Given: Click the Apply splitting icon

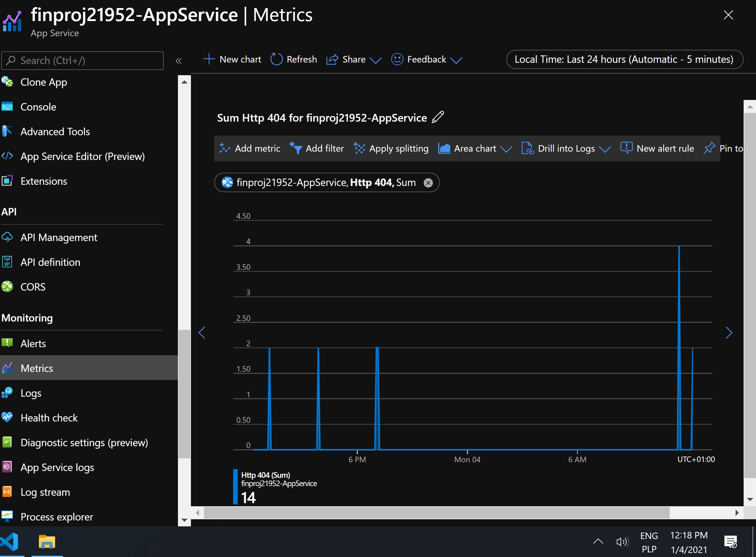Looking at the screenshot, I should click(x=360, y=148).
